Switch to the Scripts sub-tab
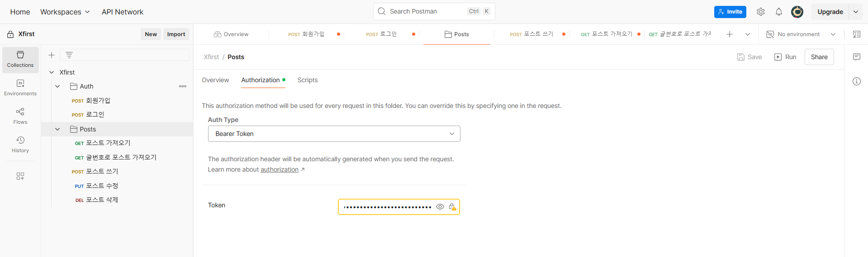The image size is (868, 257). (308, 80)
